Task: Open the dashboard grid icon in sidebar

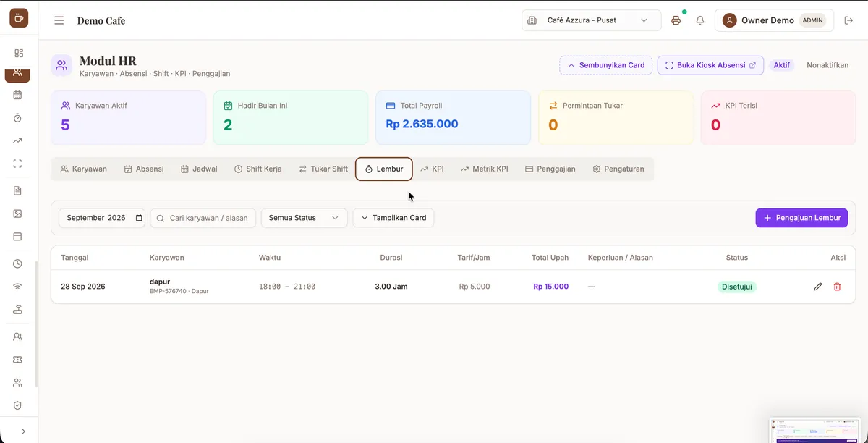Action: click(19, 53)
